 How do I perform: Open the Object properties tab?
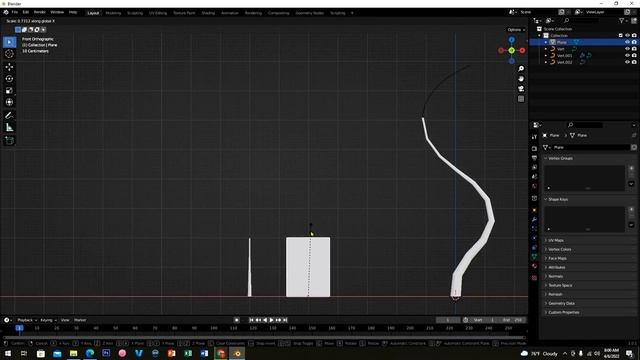tap(534, 210)
